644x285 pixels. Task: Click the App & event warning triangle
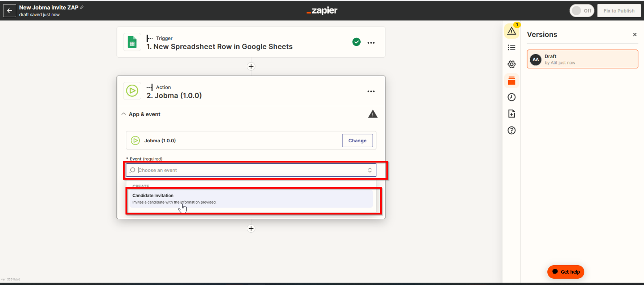[373, 114]
